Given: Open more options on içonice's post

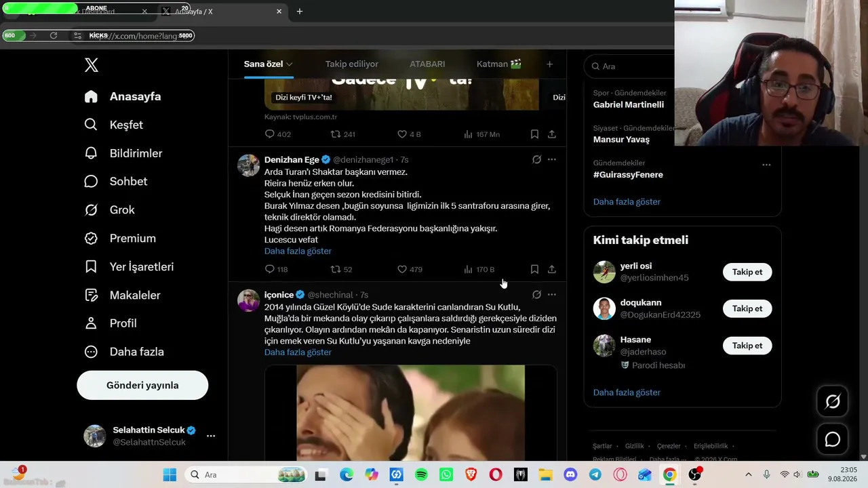Looking at the screenshot, I should pyautogui.click(x=552, y=295).
